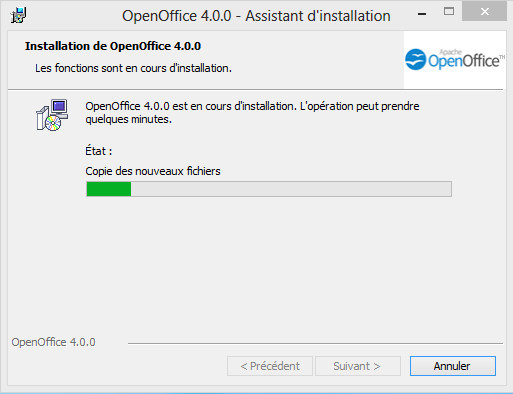Screen dimensions: 513x394
Task: Click the green filled part of the progress bar
Action: (109, 189)
